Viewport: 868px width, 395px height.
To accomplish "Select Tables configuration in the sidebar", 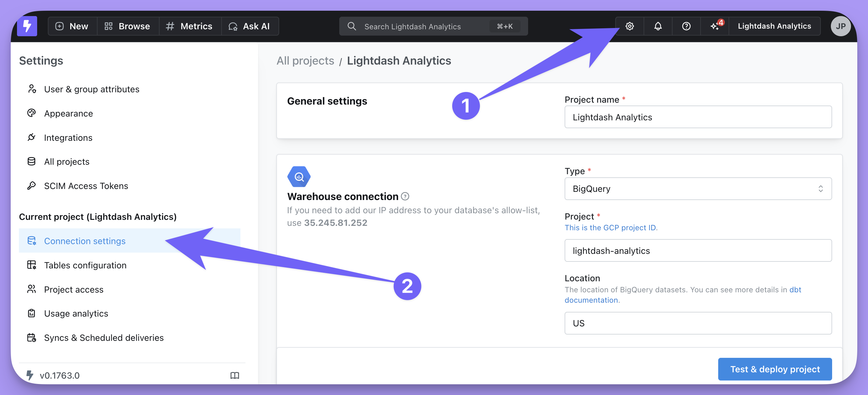I will [85, 265].
